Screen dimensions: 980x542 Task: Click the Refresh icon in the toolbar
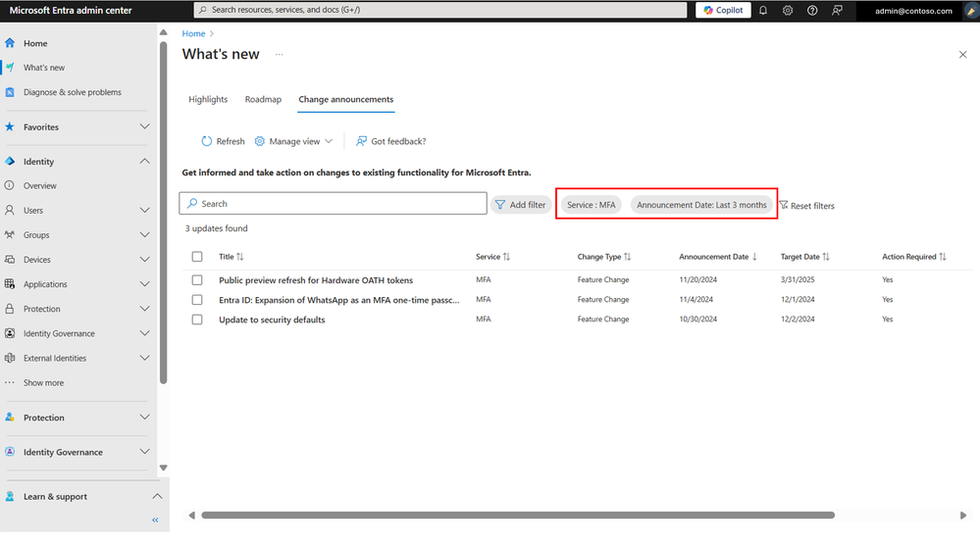pos(206,141)
